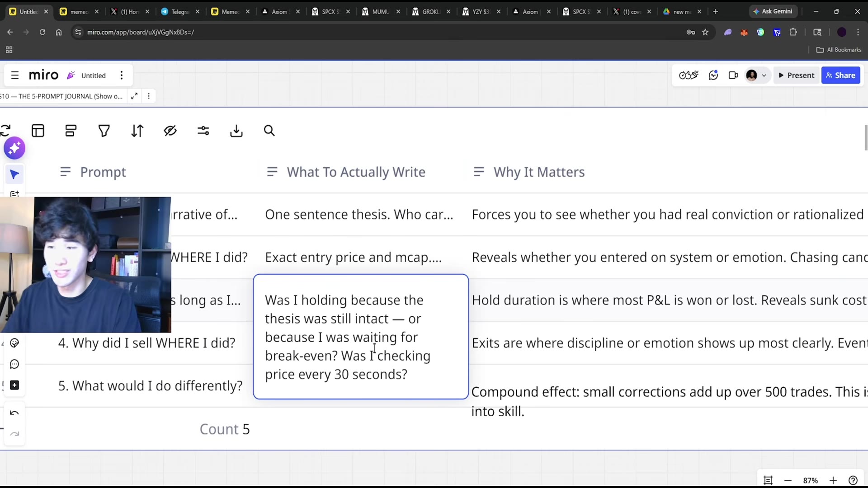Start a video call in Miro
This screenshot has height=488, width=868.
click(x=733, y=75)
